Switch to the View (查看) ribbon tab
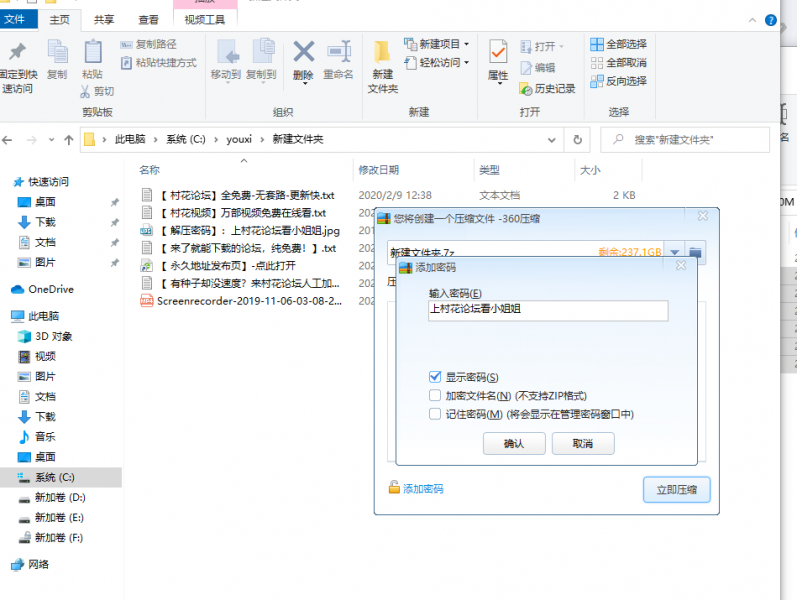The image size is (797, 600). (x=148, y=19)
